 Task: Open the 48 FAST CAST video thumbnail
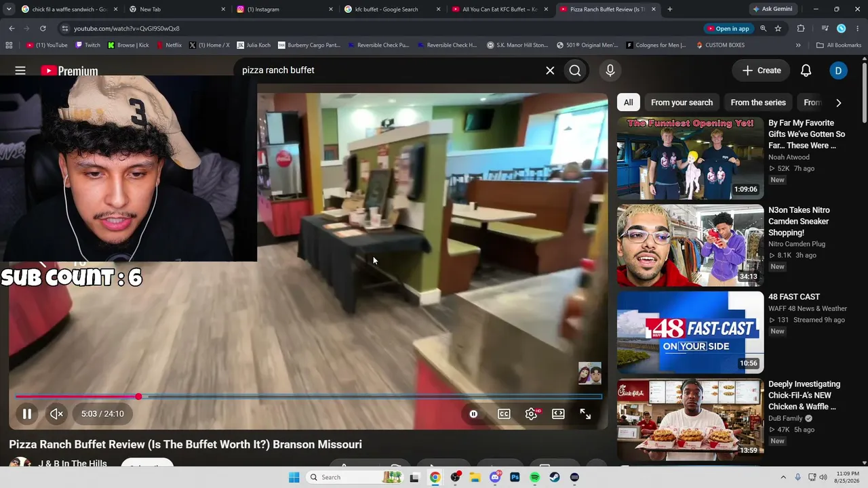690,332
